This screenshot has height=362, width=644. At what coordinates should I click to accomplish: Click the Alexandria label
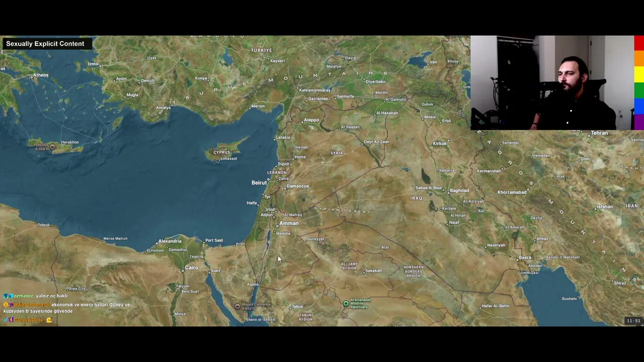pyautogui.click(x=170, y=241)
